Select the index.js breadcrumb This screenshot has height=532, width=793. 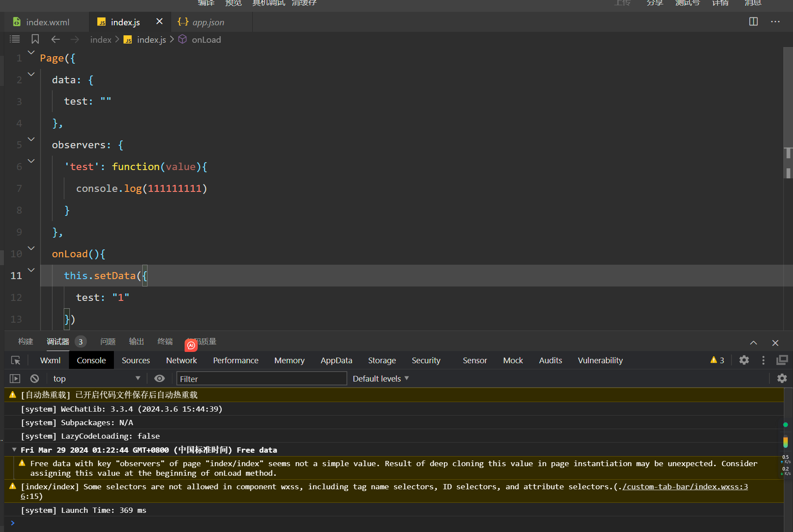click(151, 40)
